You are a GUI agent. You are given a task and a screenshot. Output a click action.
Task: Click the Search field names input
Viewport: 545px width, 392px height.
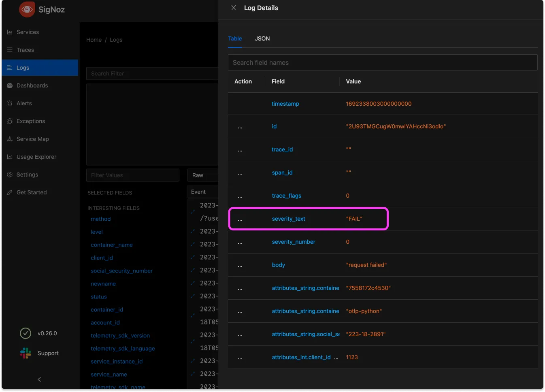coord(382,62)
